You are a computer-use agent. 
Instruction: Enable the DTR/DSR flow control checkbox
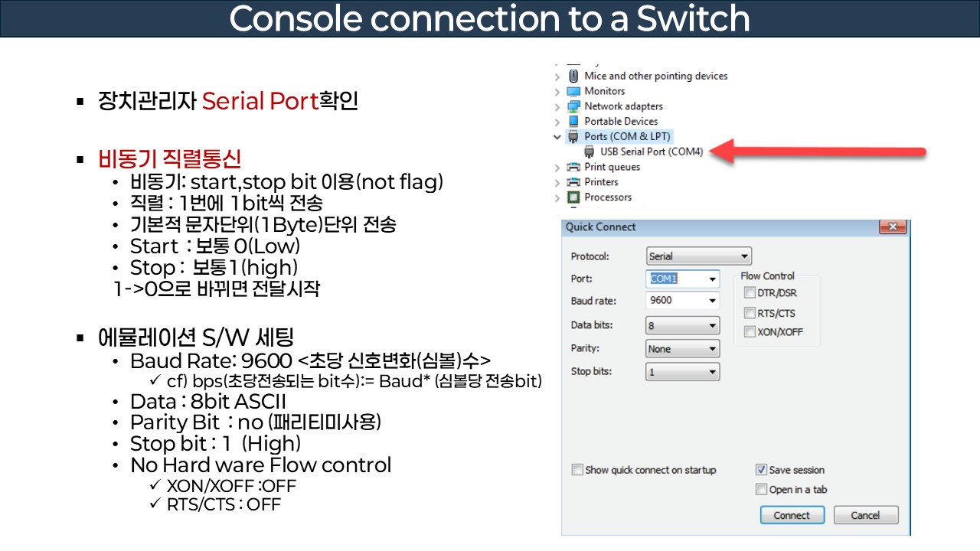(x=750, y=292)
